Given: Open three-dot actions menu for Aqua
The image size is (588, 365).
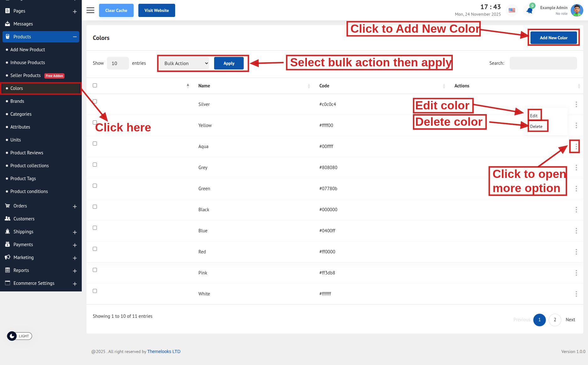Looking at the screenshot, I should pyautogui.click(x=576, y=147).
